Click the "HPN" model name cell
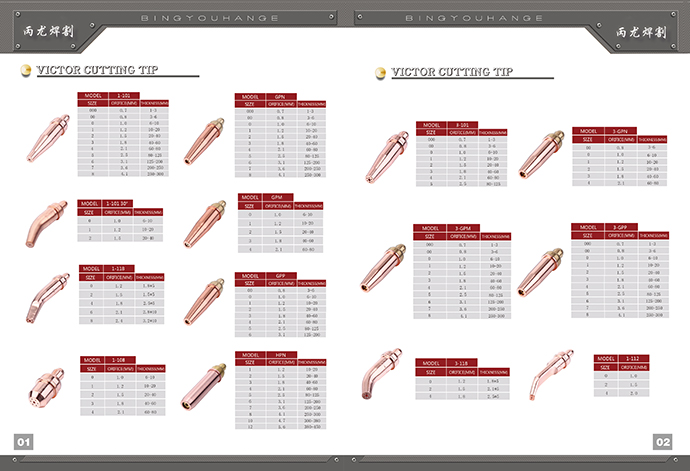This screenshot has width=690, height=471. [281, 354]
